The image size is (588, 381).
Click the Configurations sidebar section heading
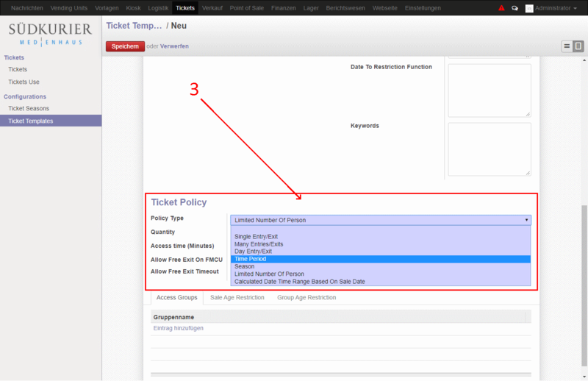tap(25, 96)
